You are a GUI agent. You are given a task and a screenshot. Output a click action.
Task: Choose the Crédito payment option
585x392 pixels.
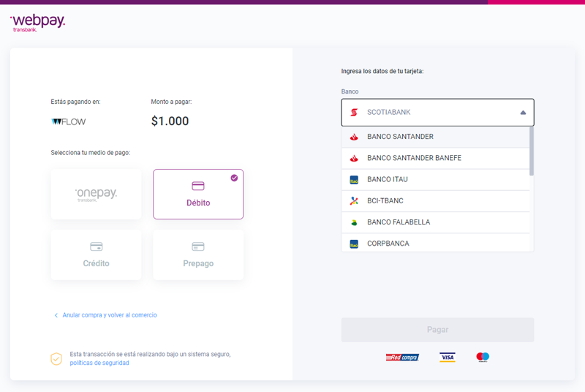[x=96, y=255]
